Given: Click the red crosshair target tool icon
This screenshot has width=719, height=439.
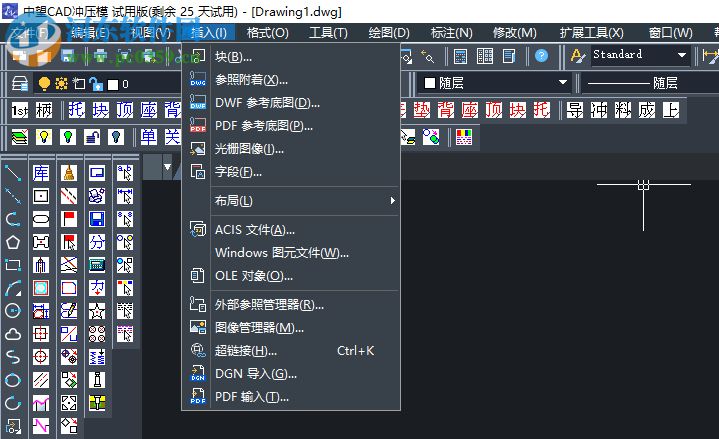Looking at the screenshot, I should (41, 356).
